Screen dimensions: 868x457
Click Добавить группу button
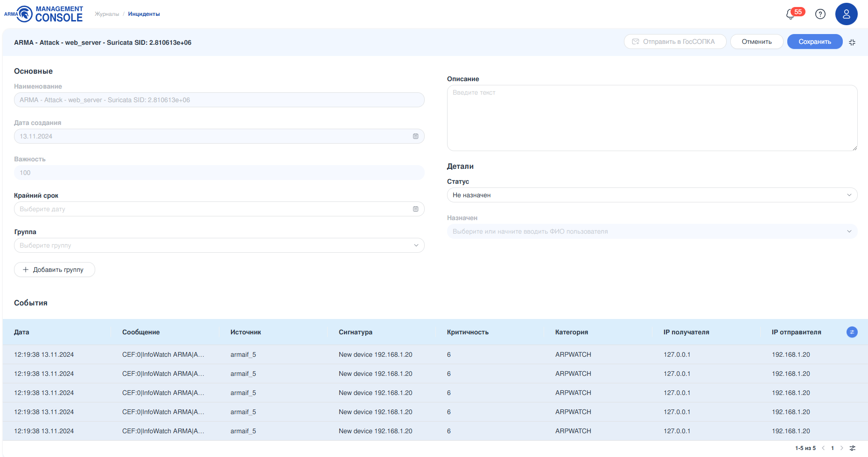pyautogui.click(x=54, y=270)
